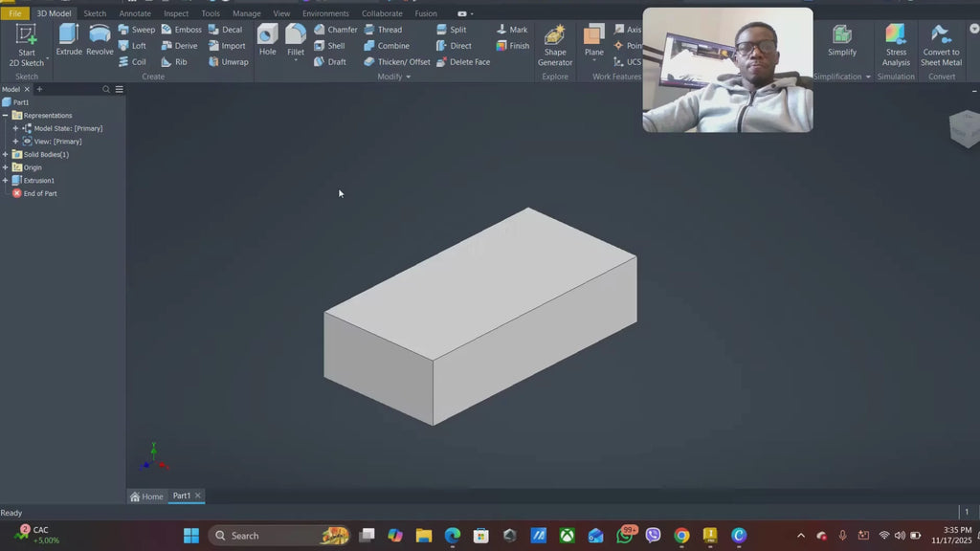Click the Start 2D Sketch button
980x551 pixels.
tap(26, 45)
